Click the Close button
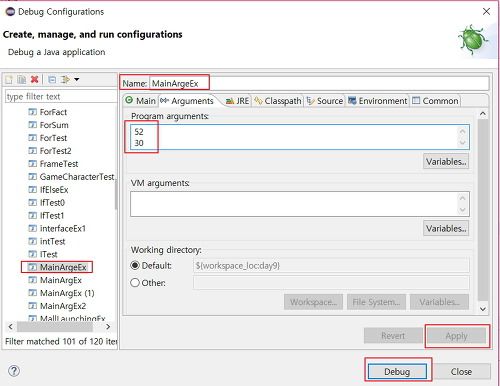 pyautogui.click(x=461, y=371)
